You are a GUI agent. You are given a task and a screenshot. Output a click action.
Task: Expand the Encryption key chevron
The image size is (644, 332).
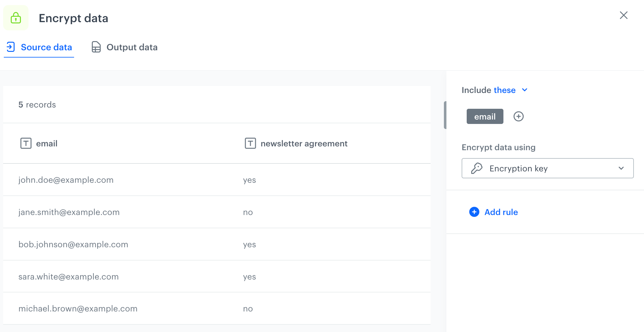[621, 168]
